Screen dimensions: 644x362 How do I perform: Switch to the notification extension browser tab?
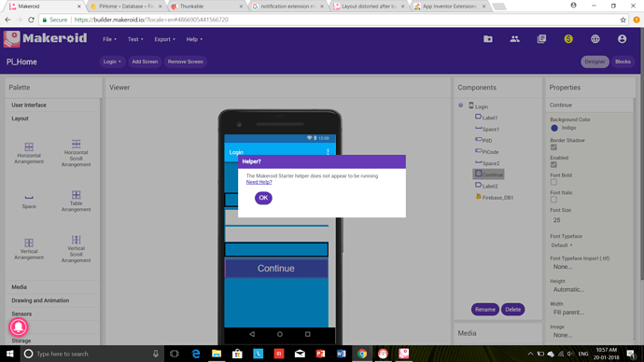(x=288, y=7)
